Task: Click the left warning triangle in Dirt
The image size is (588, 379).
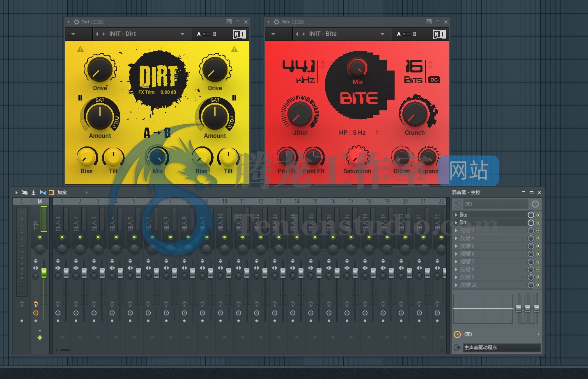Action: click(x=80, y=49)
